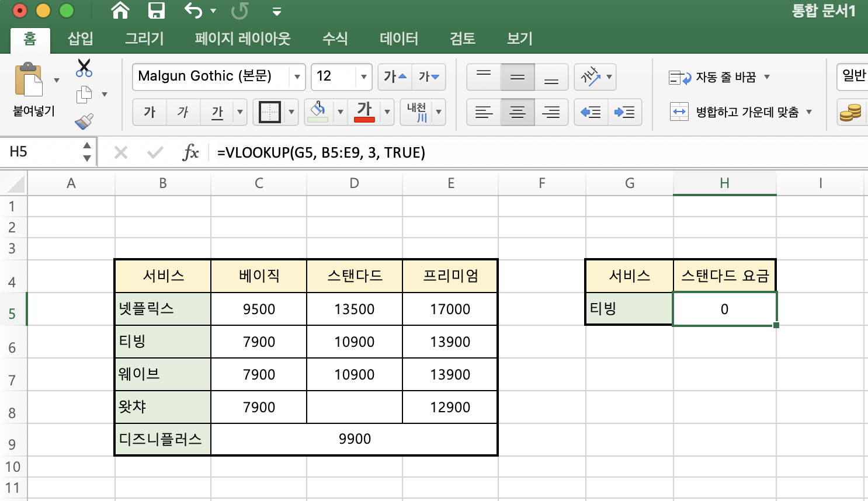Toggle bold 가 formatting
The image size is (868, 501).
pos(150,112)
